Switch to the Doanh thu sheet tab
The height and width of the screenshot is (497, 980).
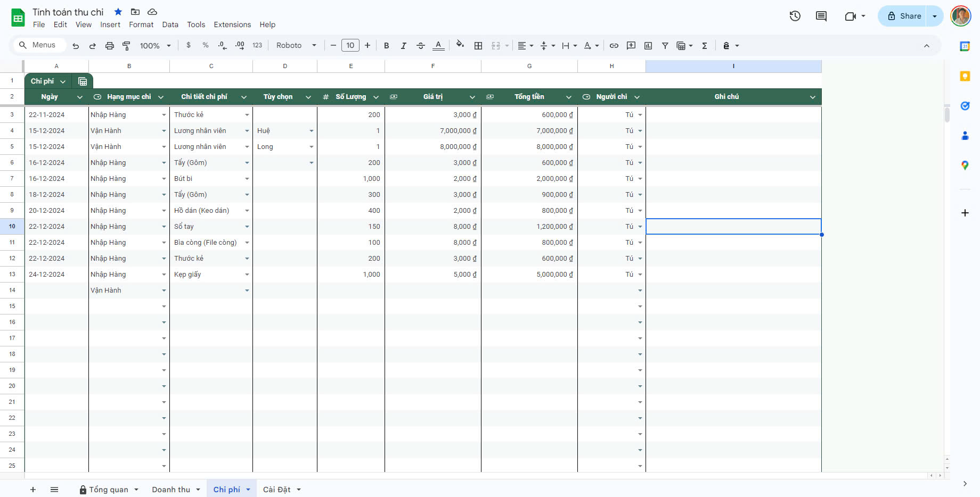tap(171, 490)
